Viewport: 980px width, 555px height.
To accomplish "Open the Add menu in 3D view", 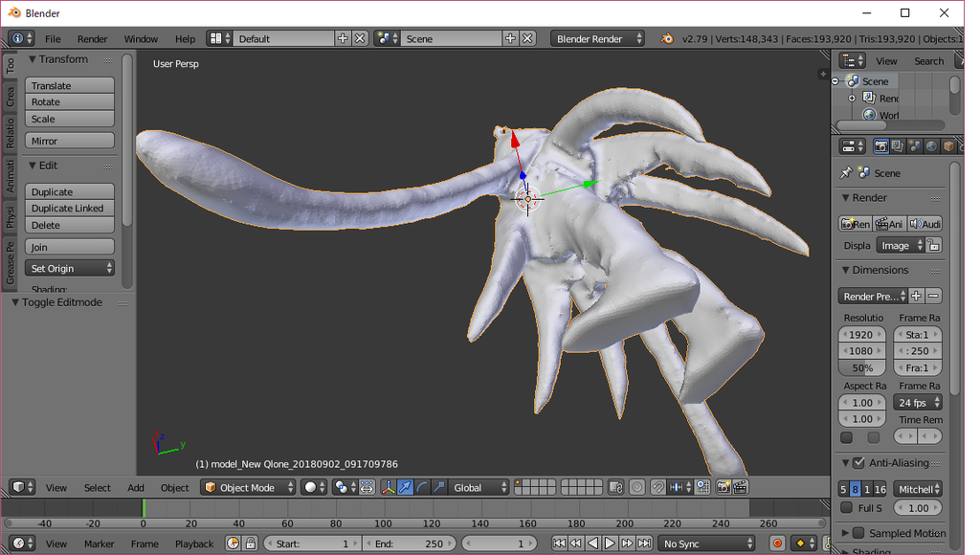I will [136, 487].
